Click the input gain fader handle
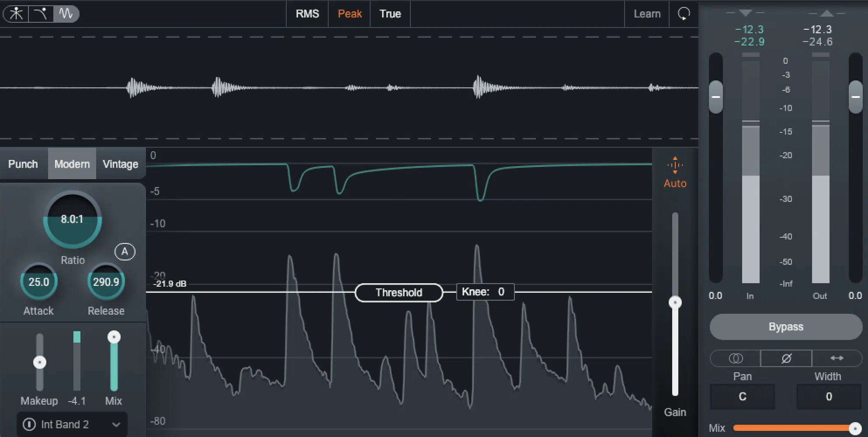The width and height of the screenshot is (868, 437). (716, 97)
